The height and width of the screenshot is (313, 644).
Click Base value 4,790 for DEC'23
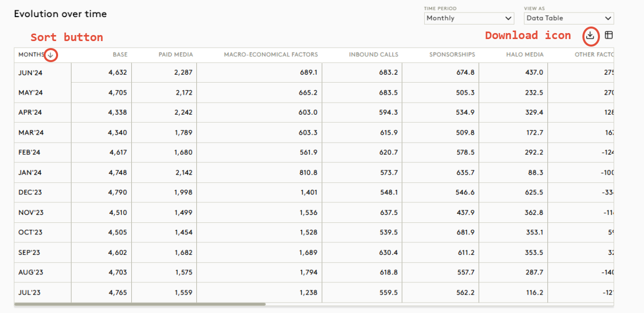click(118, 192)
